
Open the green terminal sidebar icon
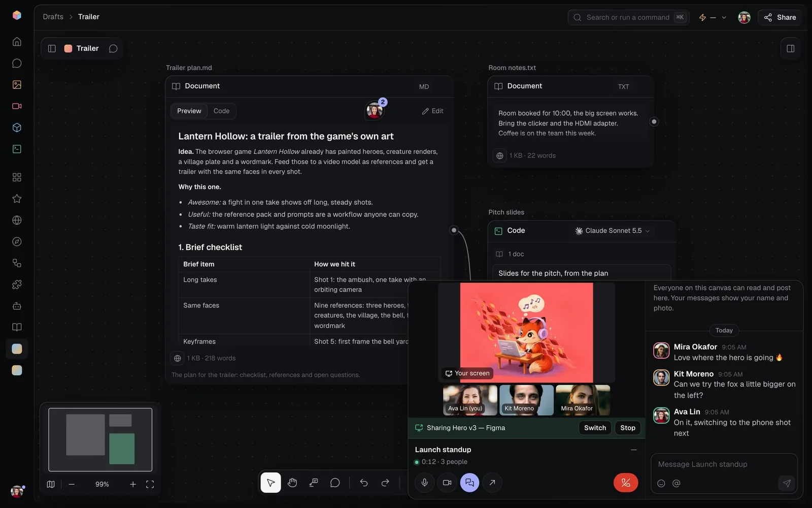(17, 149)
